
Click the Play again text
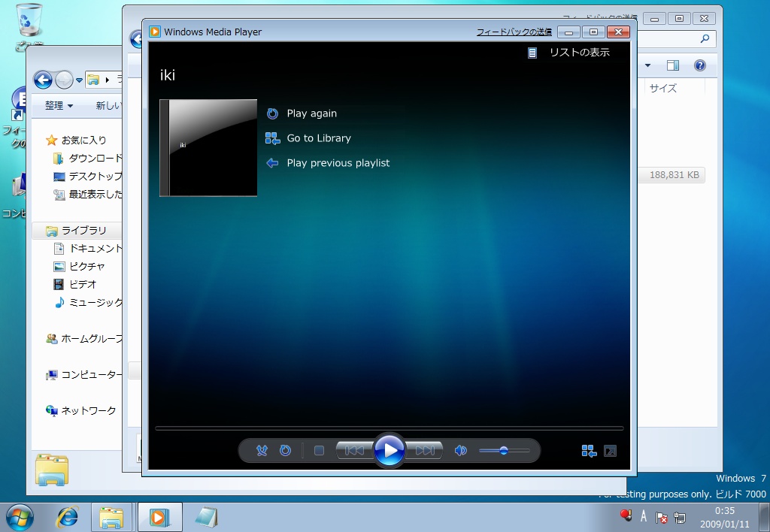312,113
